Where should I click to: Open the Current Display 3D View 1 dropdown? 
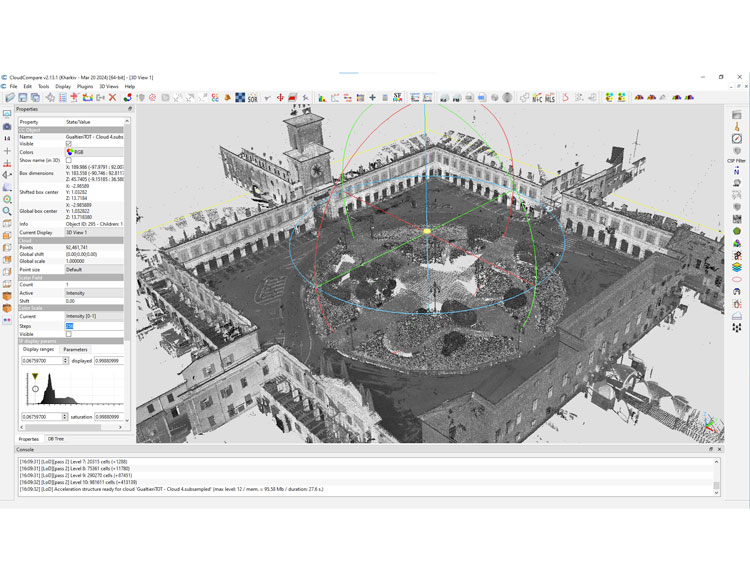tap(94, 232)
